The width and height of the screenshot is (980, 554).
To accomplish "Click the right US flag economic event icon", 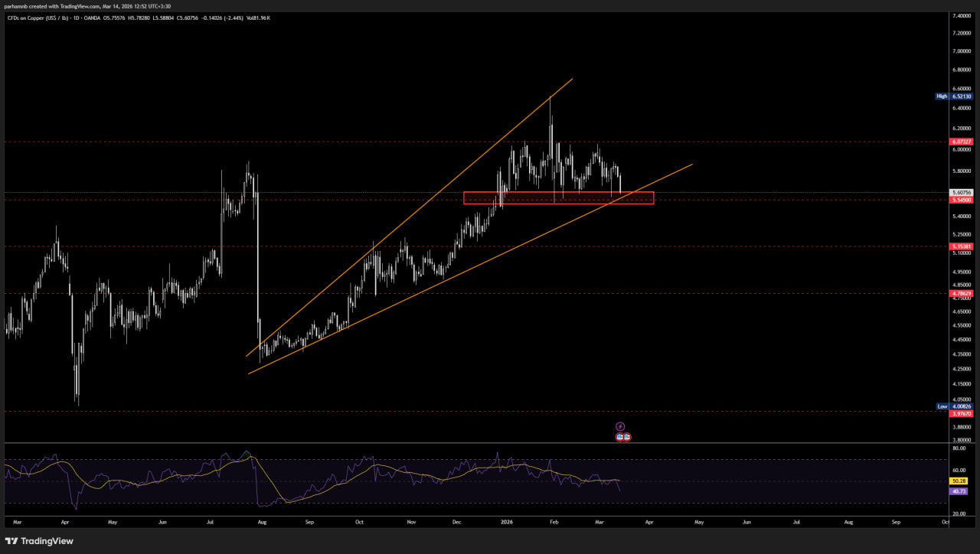I will click(x=627, y=437).
